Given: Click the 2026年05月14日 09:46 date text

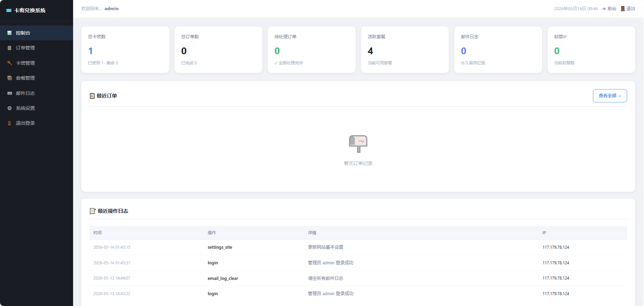Looking at the screenshot, I should 576,9.
